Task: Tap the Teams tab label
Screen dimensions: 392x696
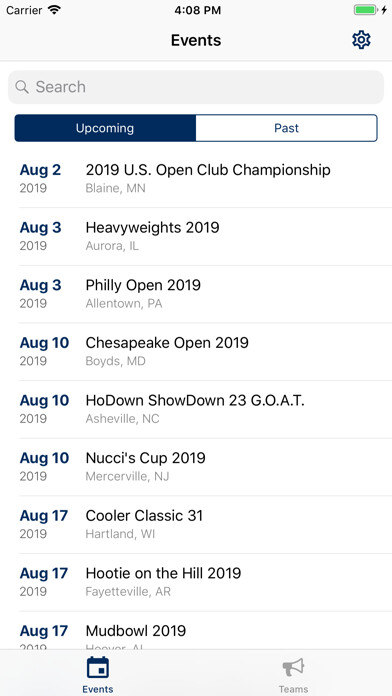Action: 293,689
